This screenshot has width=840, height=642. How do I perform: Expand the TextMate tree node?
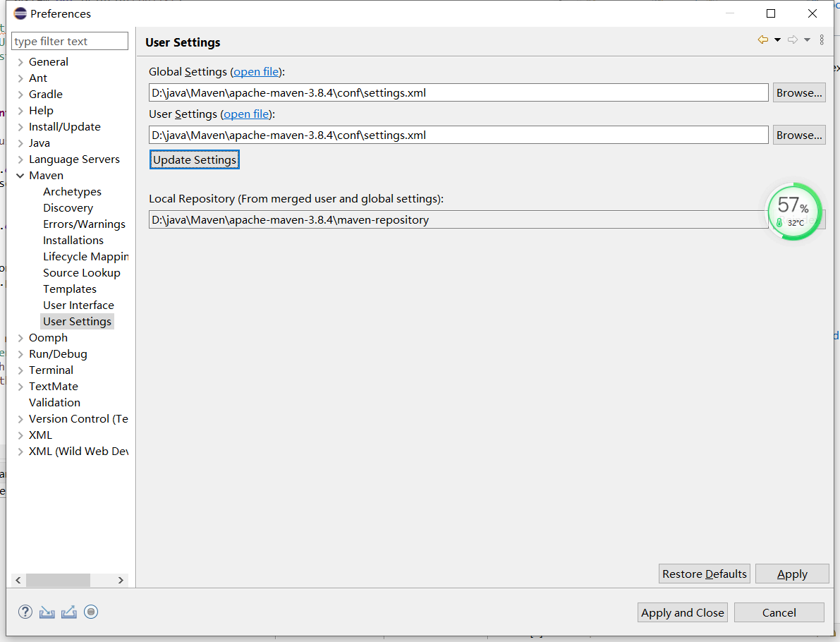point(20,387)
